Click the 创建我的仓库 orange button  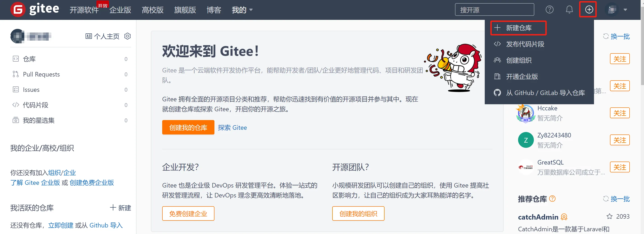pos(188,127)
